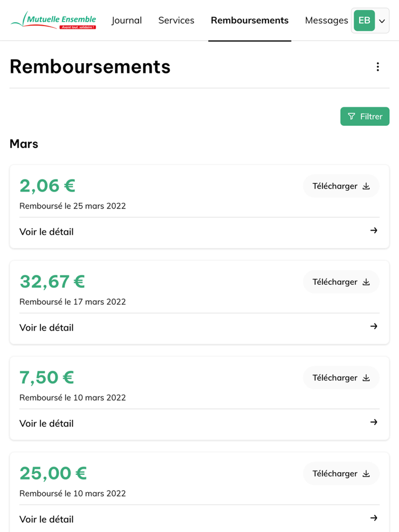Click the download icon on the 2,06 € refund

(365, 186)
